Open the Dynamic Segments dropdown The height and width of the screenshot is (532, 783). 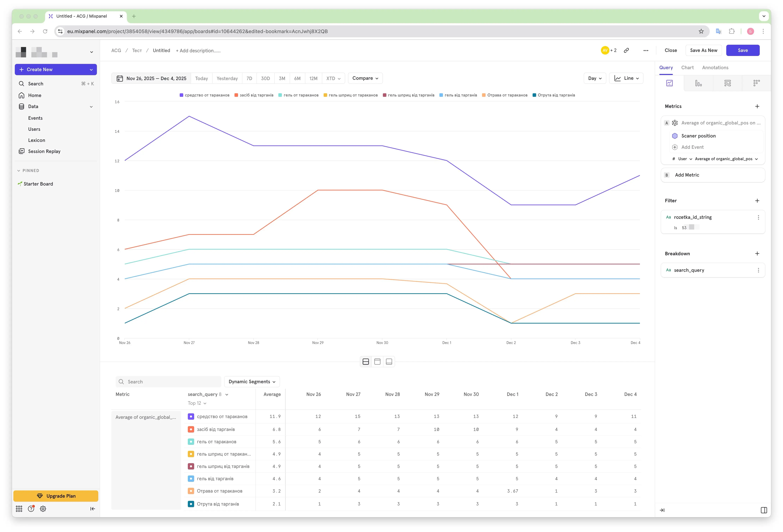click(x=252, y=381)
